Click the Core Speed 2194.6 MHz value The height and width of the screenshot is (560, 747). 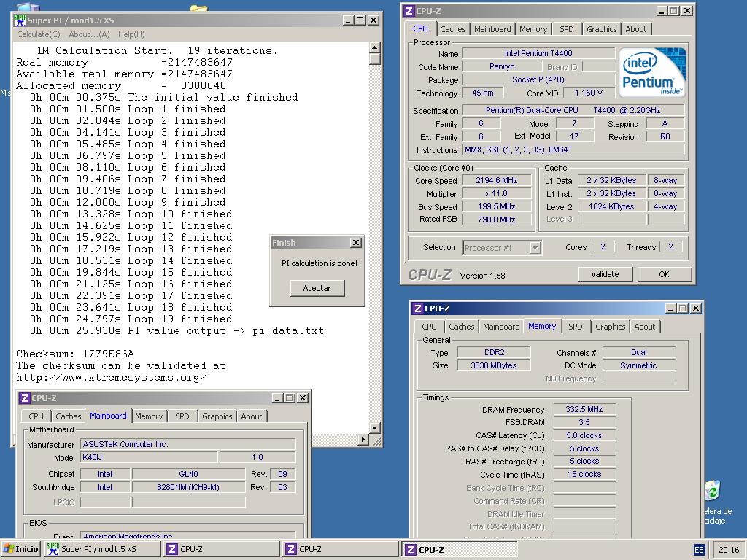(496, 180)
